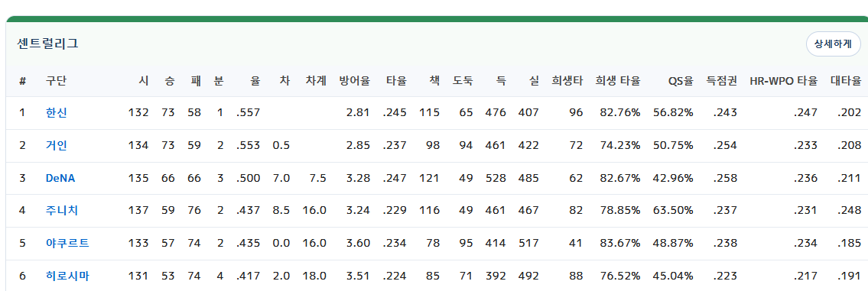Viewport: 868px width, 291px height.
Task: Click the 책 column header
Action: click(434, 81)
